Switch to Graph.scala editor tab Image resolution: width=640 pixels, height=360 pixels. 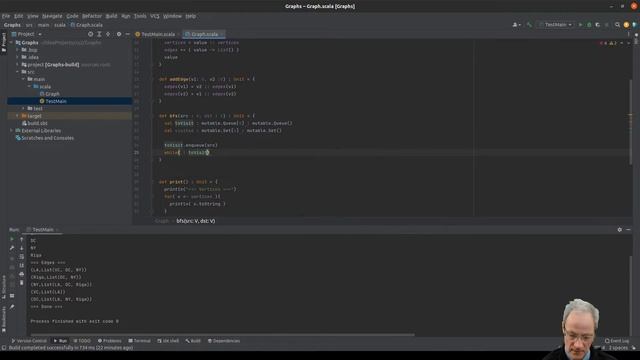pos(204,34)
